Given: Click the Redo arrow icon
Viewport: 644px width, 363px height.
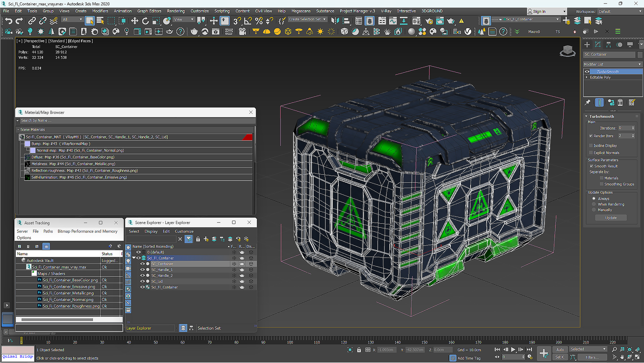Looking at the screenshot, I should (19, 21).
